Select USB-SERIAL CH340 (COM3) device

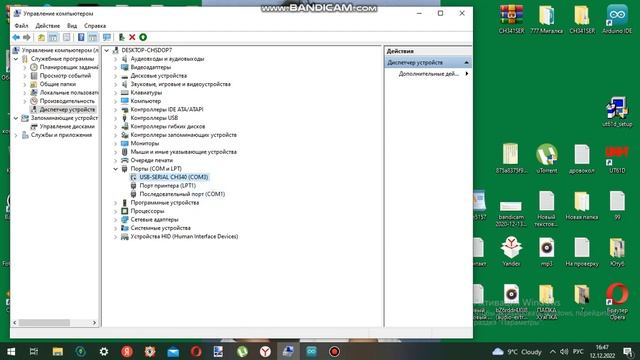point(174,177)
